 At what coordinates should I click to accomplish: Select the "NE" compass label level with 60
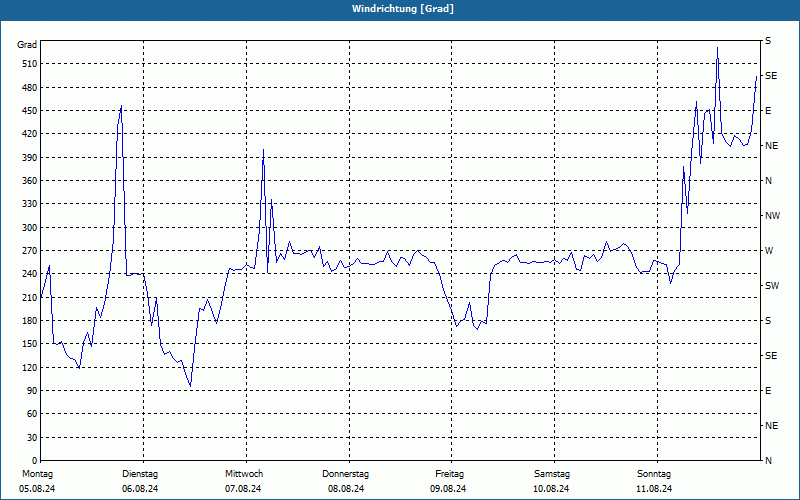[771, 426]
